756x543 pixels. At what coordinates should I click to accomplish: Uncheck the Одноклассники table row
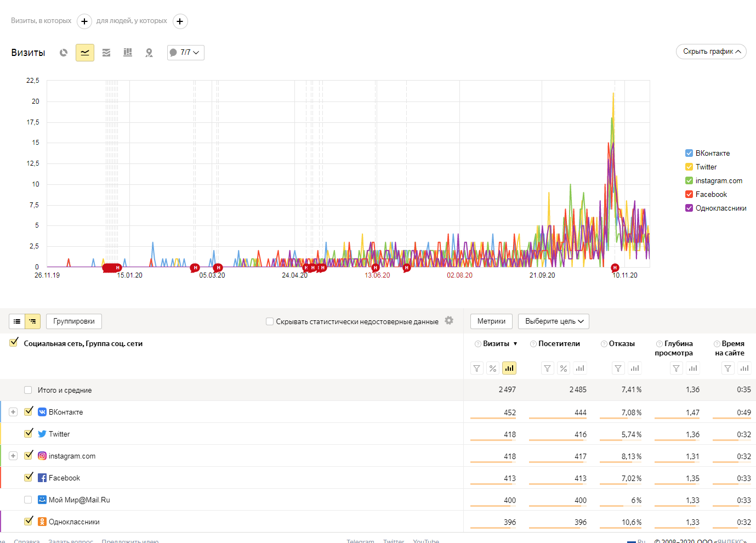point(29,521)
